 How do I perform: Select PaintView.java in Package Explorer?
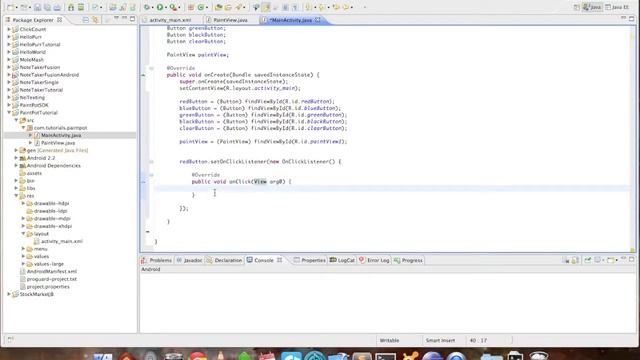point(58,143)
